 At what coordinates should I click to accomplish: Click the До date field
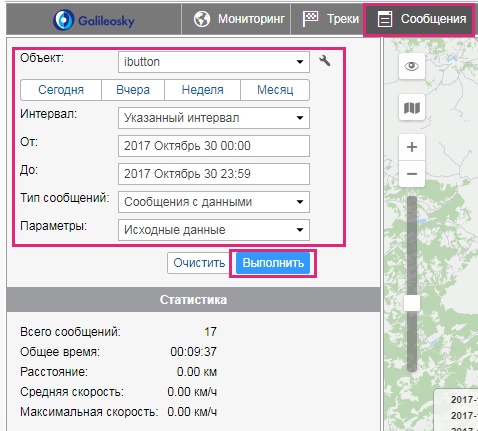click(214, 174)
